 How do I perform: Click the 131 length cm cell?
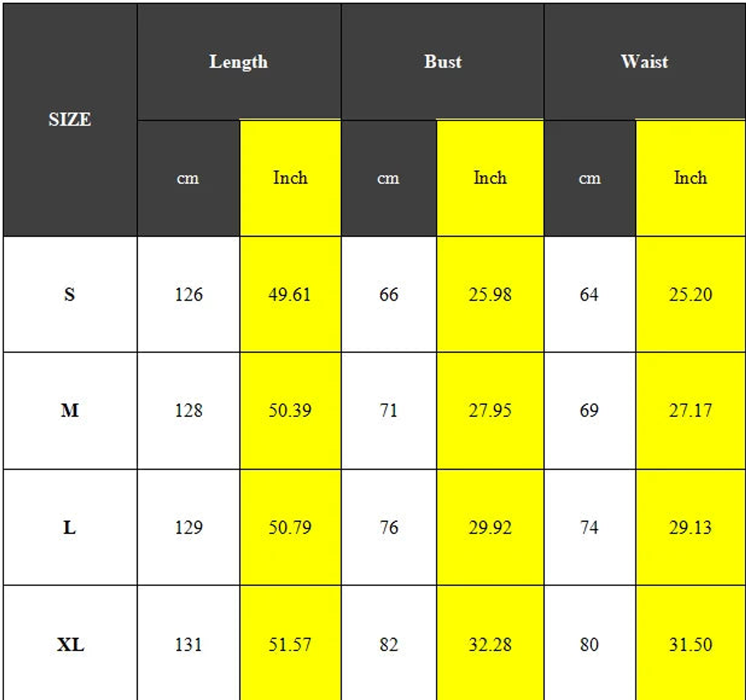click(x=189, y=645)
